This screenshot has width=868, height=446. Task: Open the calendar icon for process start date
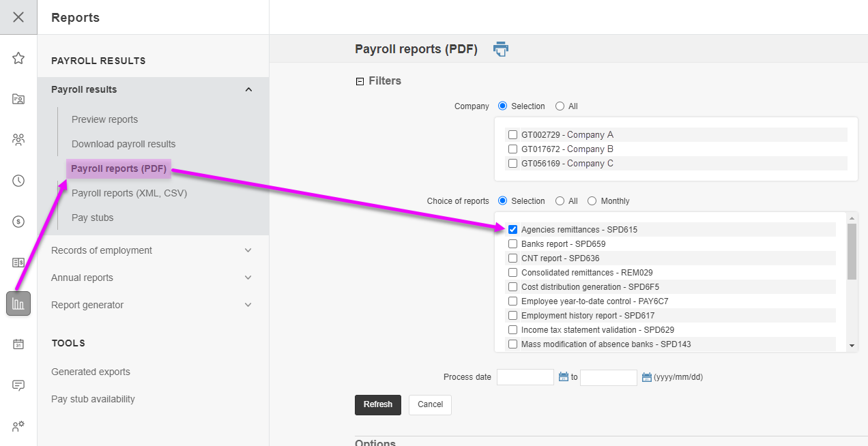[x=564, y=377]
